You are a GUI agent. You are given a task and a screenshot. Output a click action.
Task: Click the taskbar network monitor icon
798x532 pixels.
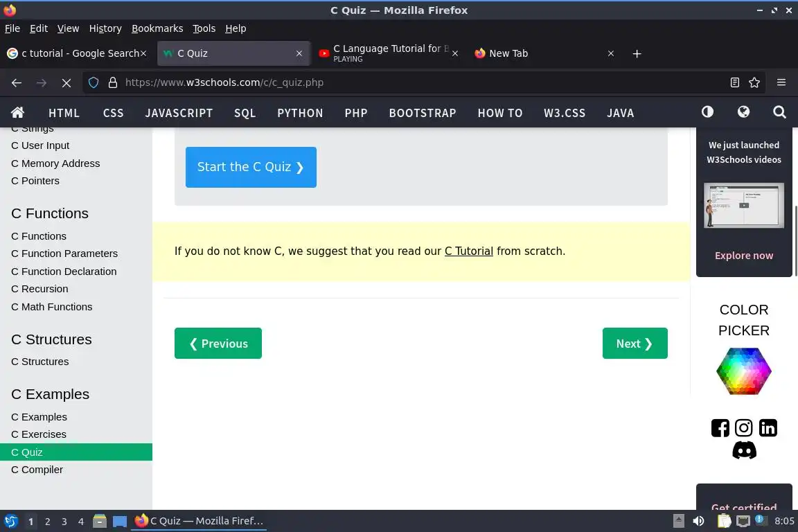743,521
